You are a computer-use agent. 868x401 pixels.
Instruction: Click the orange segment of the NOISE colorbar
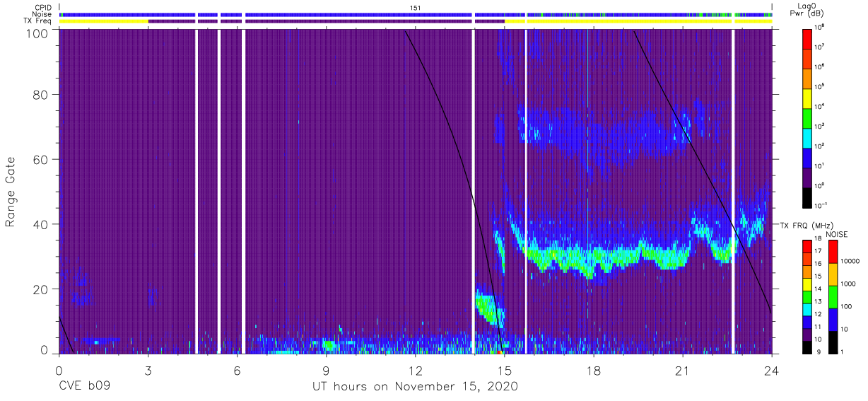pos(833,274)
